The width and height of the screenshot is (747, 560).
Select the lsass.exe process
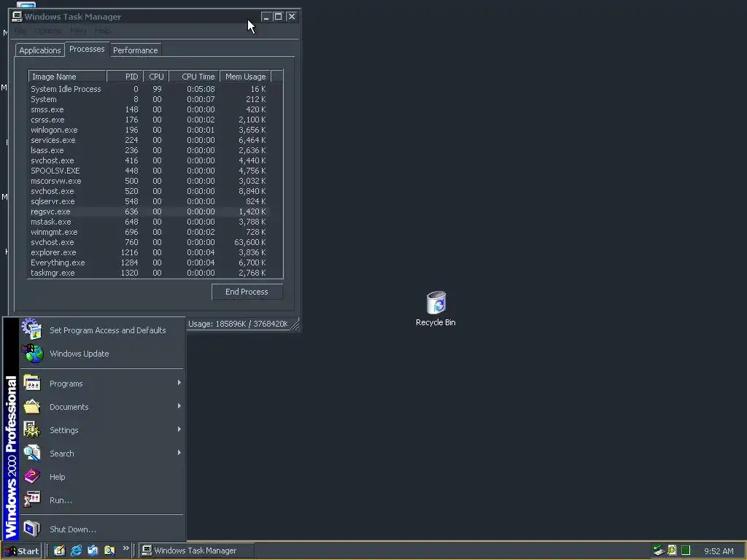(149, 150)
